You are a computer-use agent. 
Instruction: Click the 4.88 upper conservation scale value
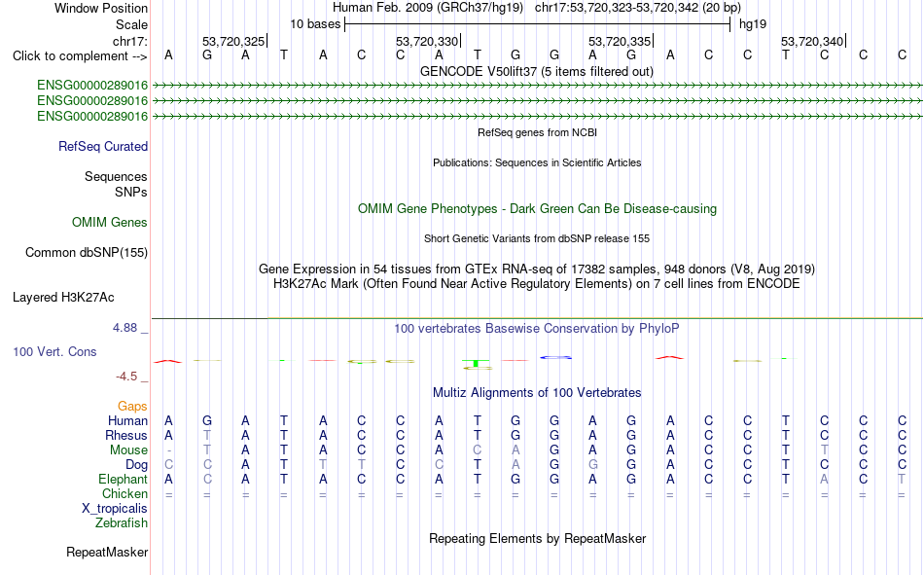(x=124, y=327)
